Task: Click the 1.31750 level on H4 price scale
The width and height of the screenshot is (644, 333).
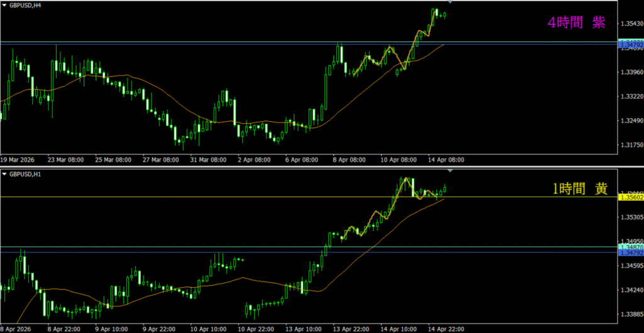Action: (x=631, y=145)
